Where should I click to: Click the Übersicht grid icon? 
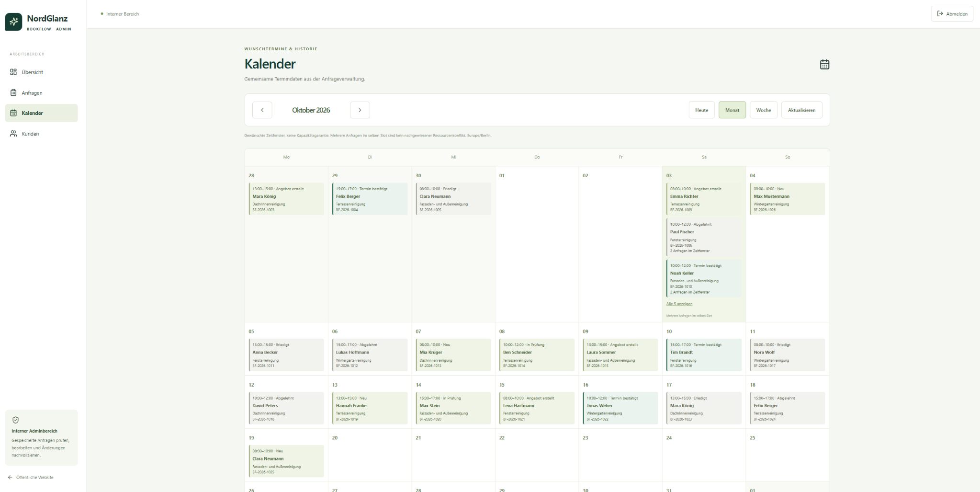point(13,72)
